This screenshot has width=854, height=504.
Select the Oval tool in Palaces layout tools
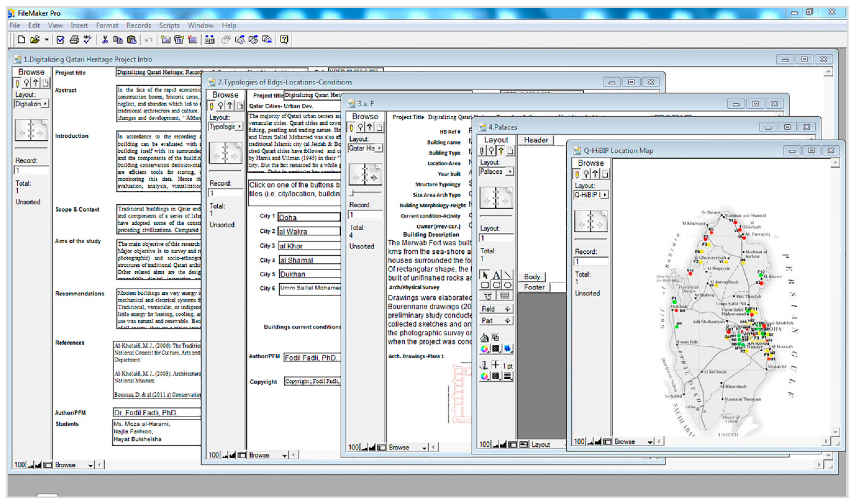[507, 285]
